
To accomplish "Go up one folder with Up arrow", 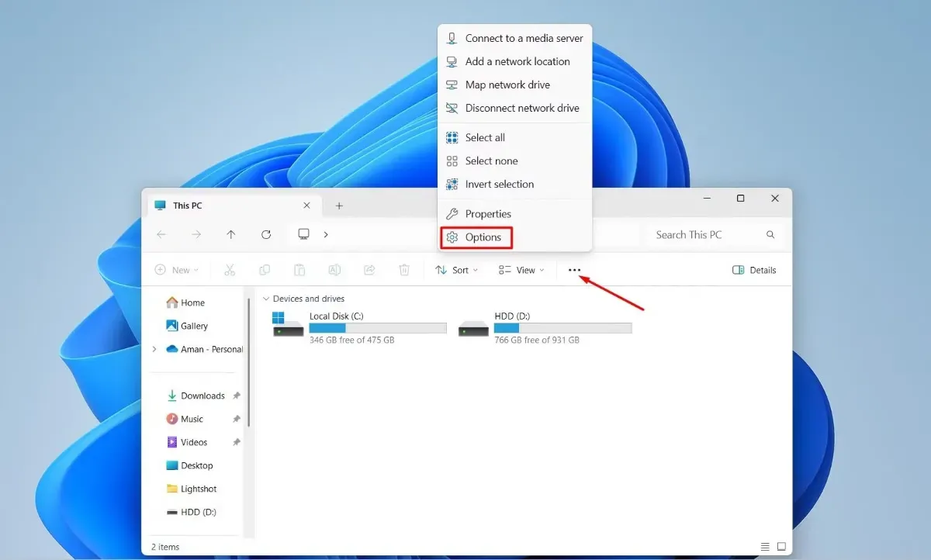I will (x=230, y=234).
